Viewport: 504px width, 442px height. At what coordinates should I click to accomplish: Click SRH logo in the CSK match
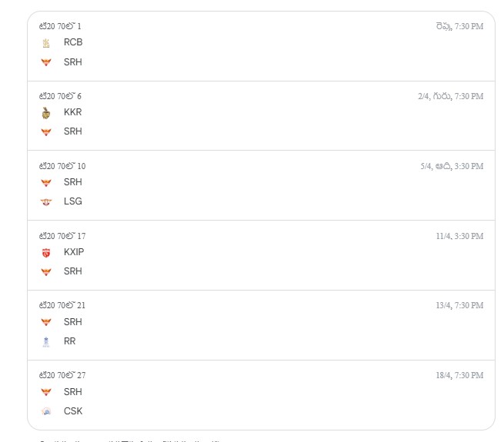pyautogui.click(x=46, y=392)
